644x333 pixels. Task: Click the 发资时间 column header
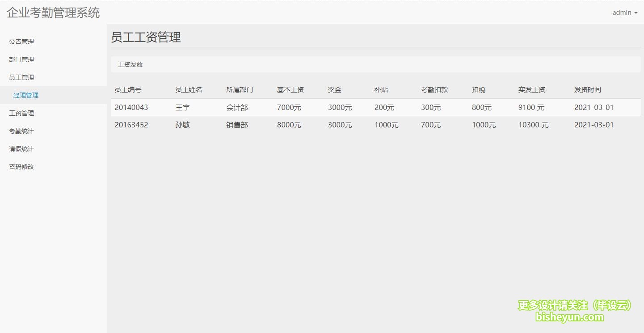(x=587, y=89)
